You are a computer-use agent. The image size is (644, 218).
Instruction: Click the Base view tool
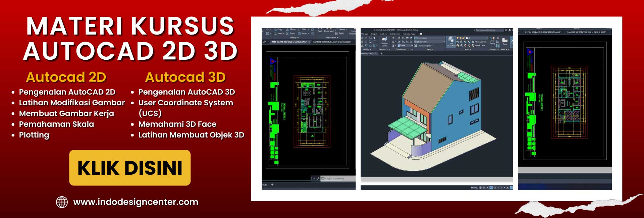pos(505,41)
